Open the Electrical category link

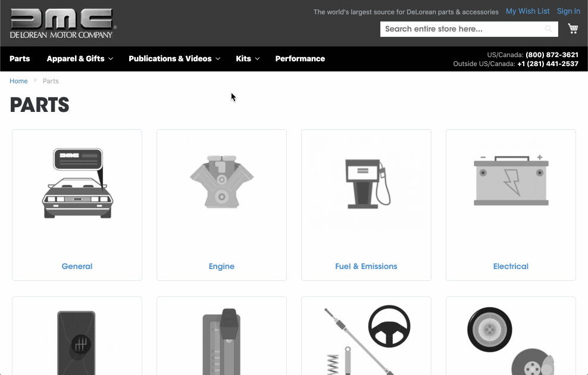coord(511,266)
